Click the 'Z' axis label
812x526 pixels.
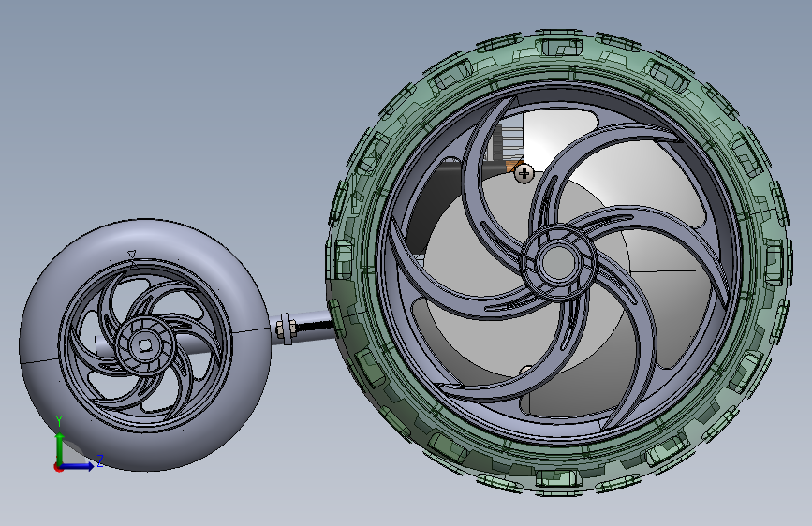100,460
